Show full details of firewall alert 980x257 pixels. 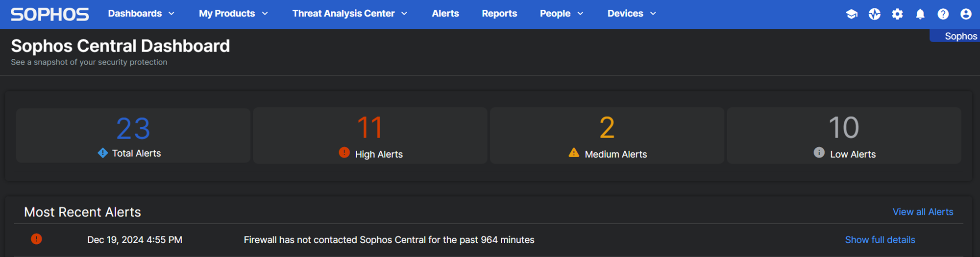tap(880, 240)
